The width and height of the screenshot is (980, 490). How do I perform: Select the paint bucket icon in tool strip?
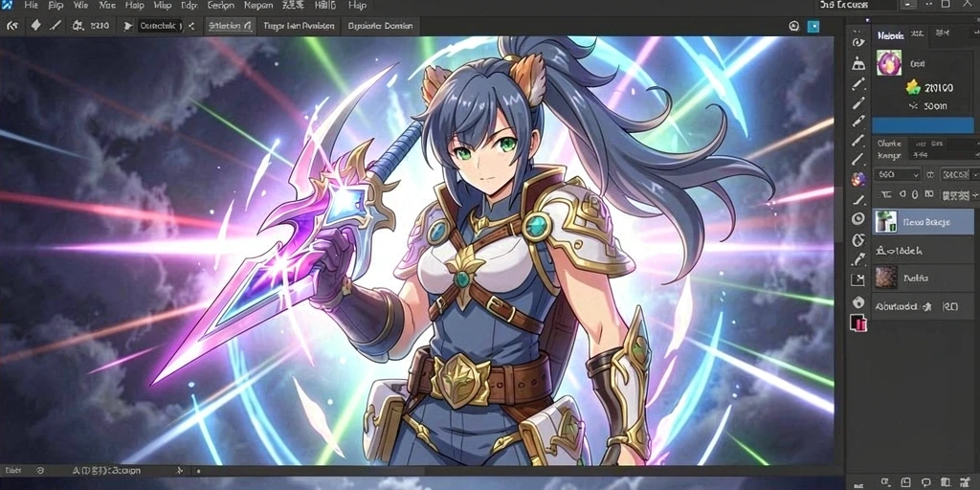tap(858, 64)
